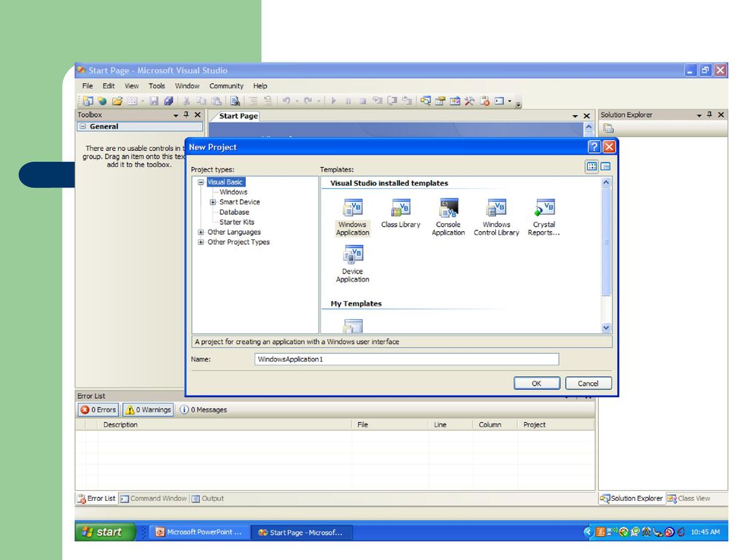Switch to the Command Window tab
747x560 pixels.
pyautogui.click(x=153, y=498)
